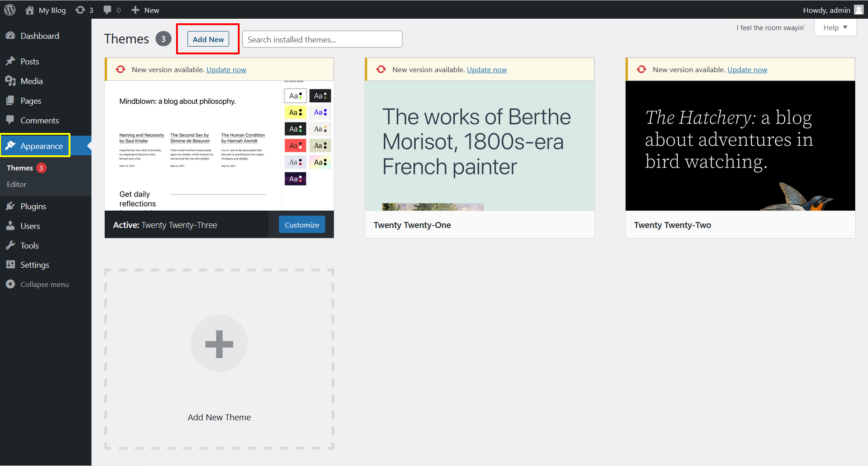Screen dimensions: 868x466
Task: Click the admin user avatar
Action: tap(858, 10)
